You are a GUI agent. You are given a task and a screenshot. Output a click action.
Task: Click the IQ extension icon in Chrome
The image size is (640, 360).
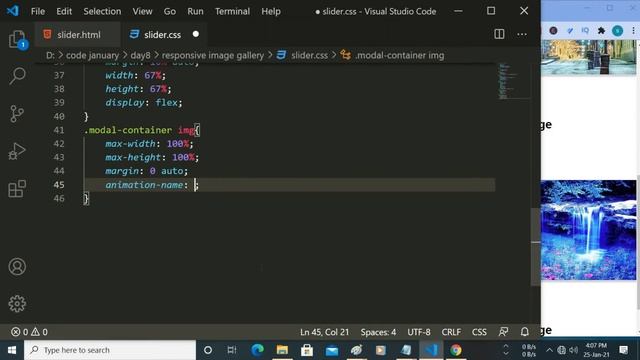click(x=585, y=31)
